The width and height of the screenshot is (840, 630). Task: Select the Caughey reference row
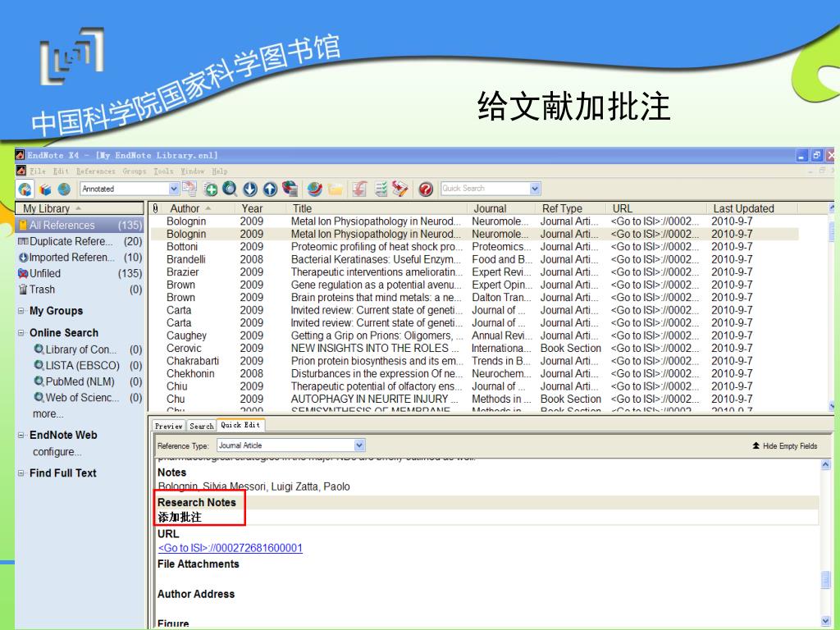pos(475,336)
